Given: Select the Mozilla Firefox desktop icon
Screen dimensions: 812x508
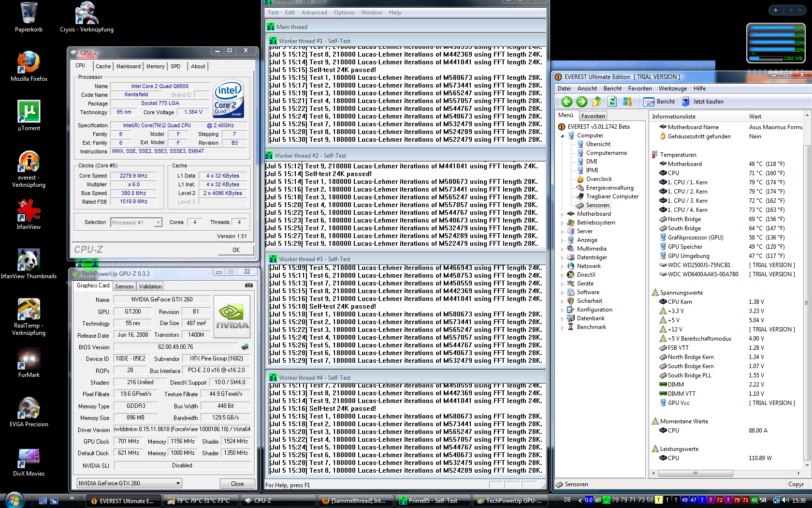Looking at the screenshot, I should pos(29,66).
